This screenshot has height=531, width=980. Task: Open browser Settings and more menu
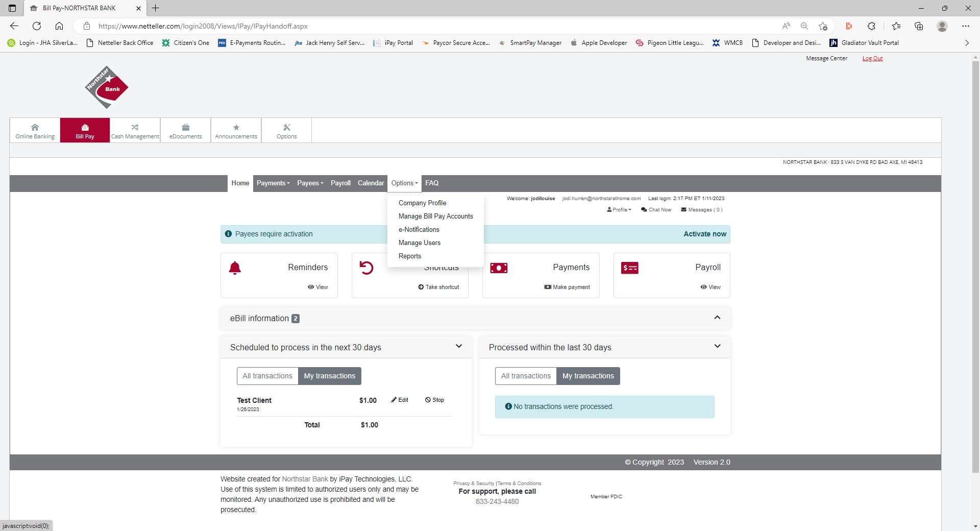[965, 26]
